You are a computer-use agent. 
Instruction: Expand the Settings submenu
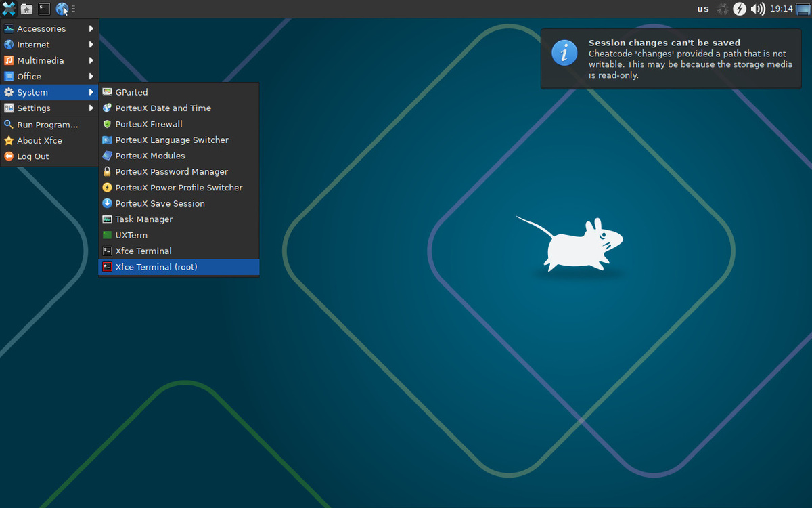pyautogui.click(x=49, y=108)
